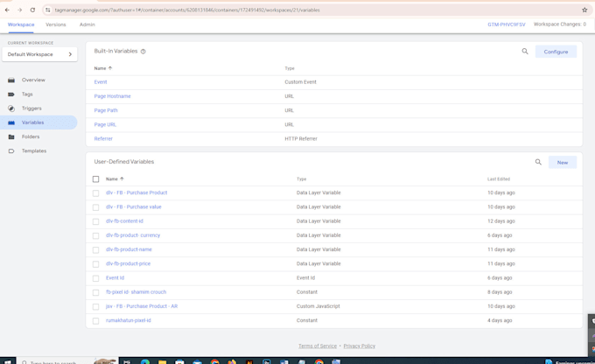Toggle the select-all variables checkbox
Viewport: 595px width, 364px height.
95,179
